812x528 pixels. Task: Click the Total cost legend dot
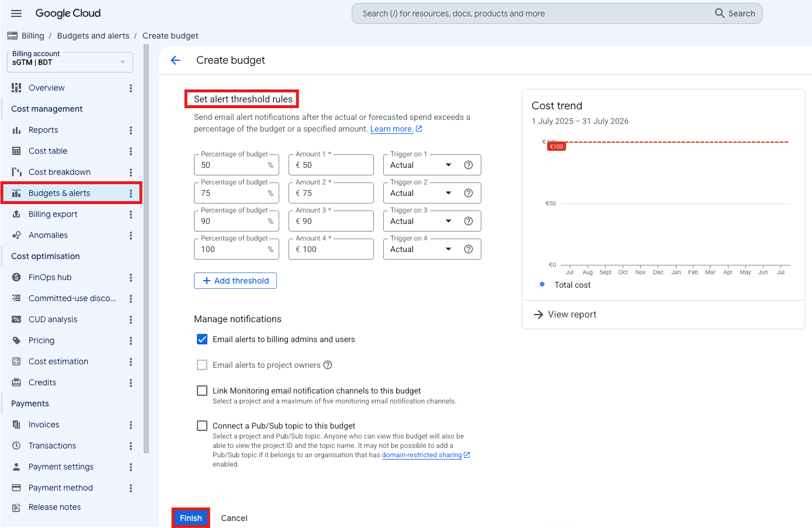click(542, 284)
